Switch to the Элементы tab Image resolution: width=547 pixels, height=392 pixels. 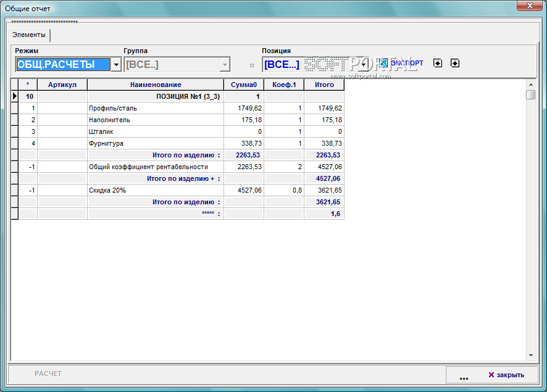tap(29, 35)
